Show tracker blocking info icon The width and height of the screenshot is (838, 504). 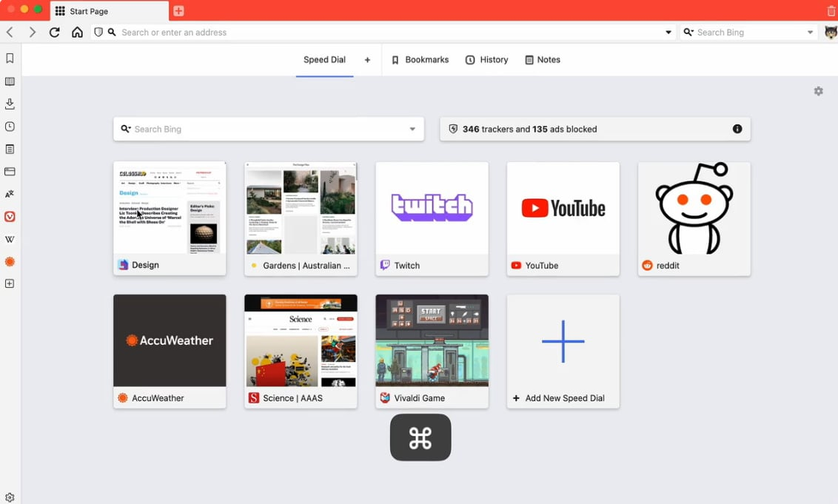click(x=737, y=129)
